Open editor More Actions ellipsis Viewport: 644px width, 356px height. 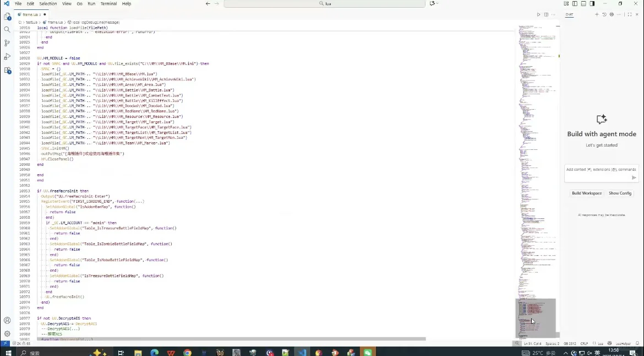tap(553, 14)
